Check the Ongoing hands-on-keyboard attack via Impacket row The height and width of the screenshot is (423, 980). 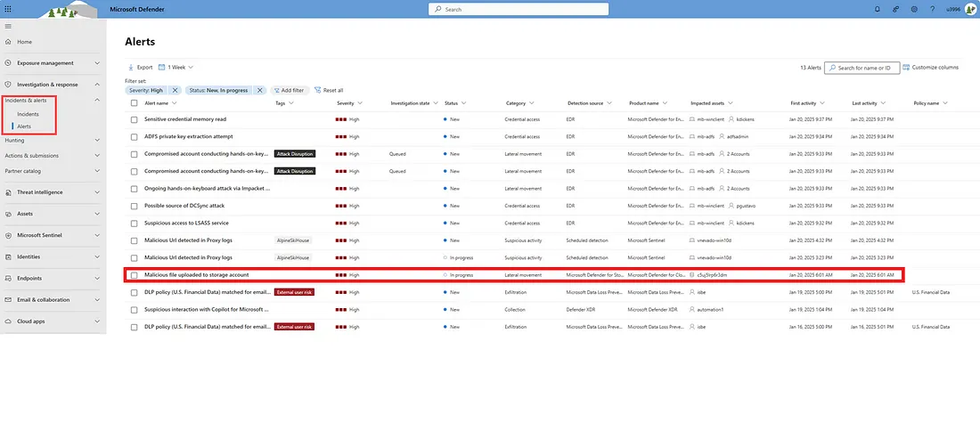(x=135, y=188)
